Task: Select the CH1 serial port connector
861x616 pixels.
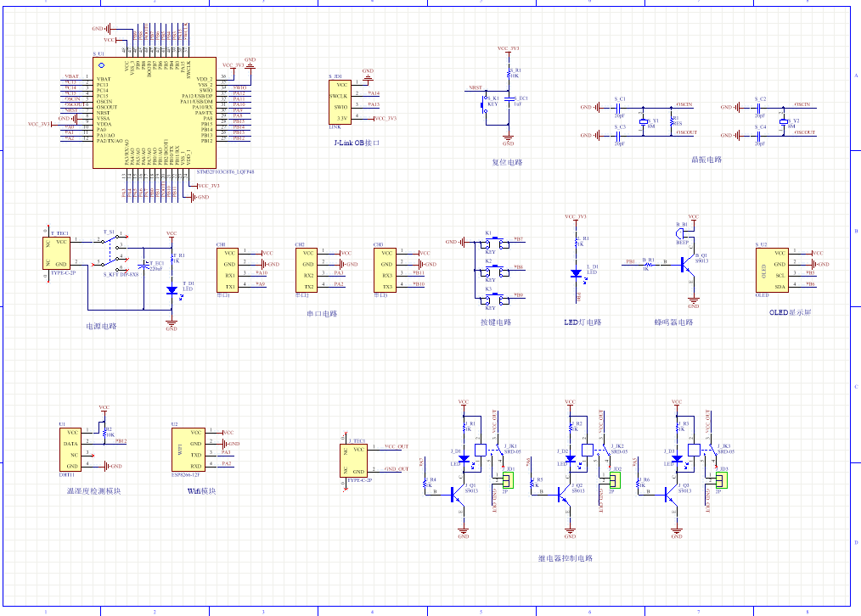Action: pyautogui.click(x=229, y=269)
